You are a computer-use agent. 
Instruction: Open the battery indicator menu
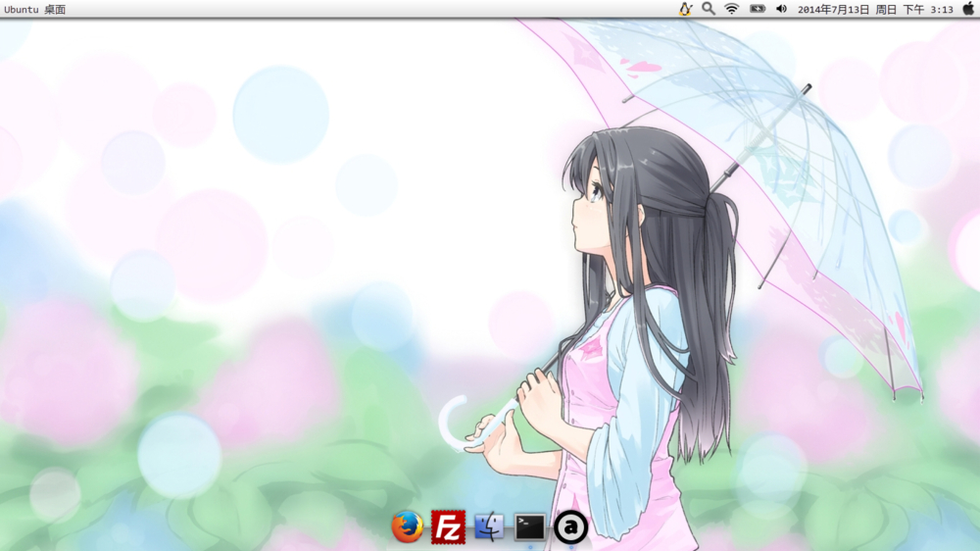758,9
